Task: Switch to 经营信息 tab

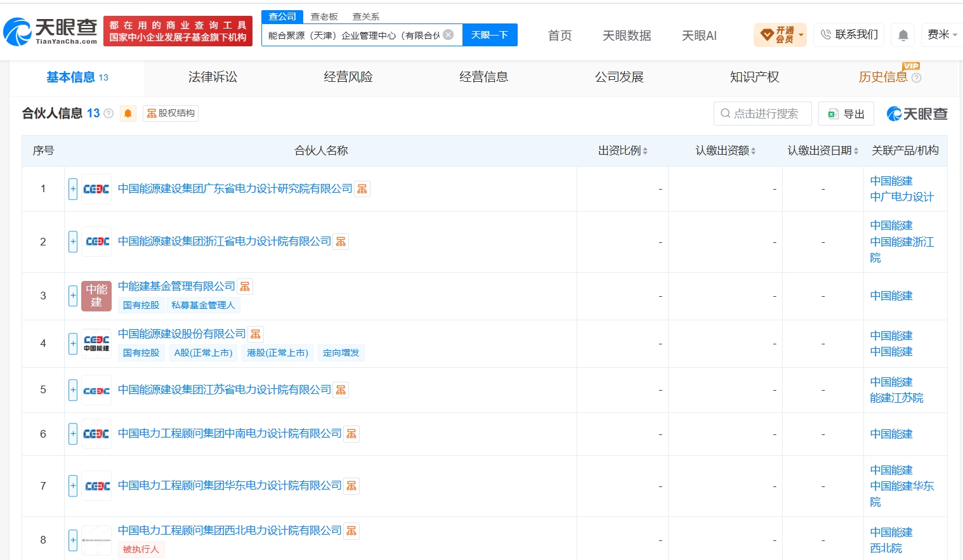Action: point(483,77)
